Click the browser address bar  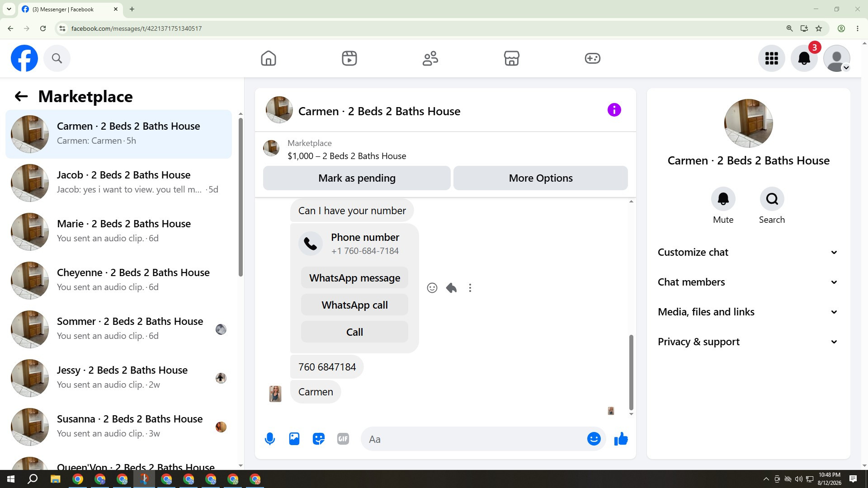click(425, 28)
